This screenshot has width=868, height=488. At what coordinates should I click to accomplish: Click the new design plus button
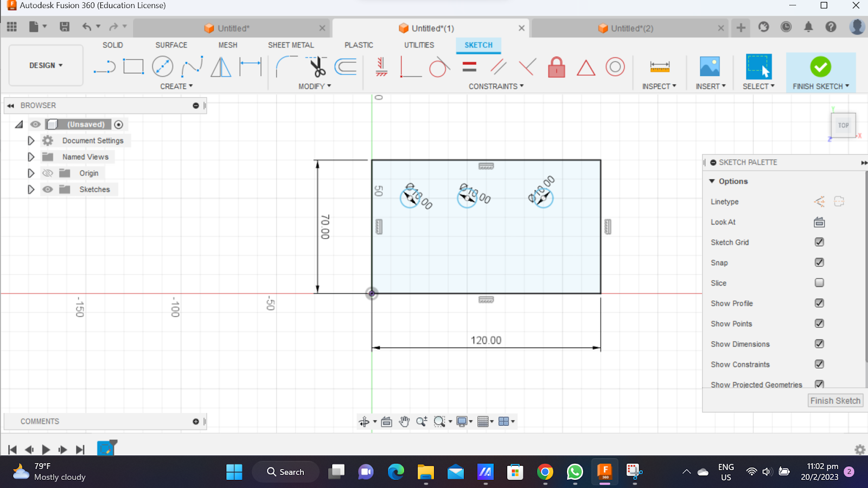[741, 27]
